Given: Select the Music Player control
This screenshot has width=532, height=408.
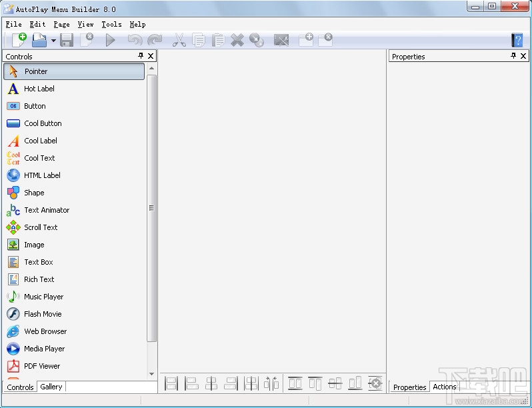Looking at the screenshot, I should (74, 297).
